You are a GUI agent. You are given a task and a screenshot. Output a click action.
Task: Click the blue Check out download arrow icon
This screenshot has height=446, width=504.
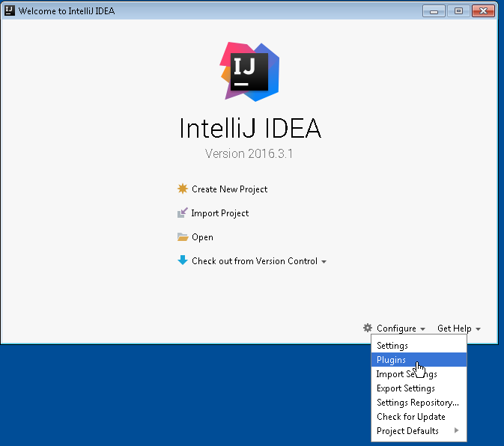183,260
